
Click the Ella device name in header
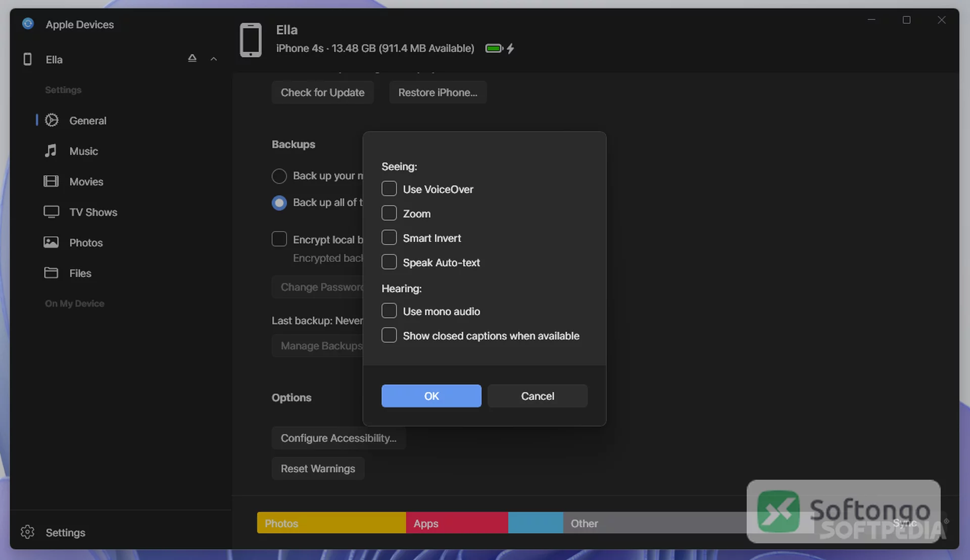pos(286,30)
